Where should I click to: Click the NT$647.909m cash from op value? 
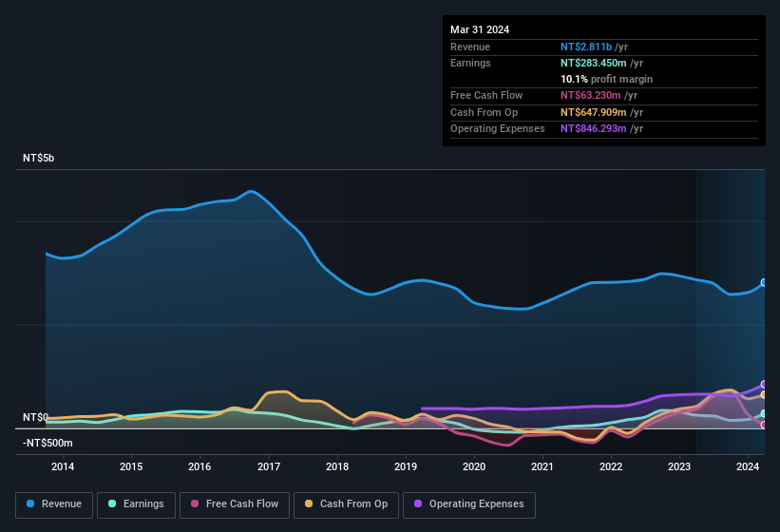click(x=594, y=112)
